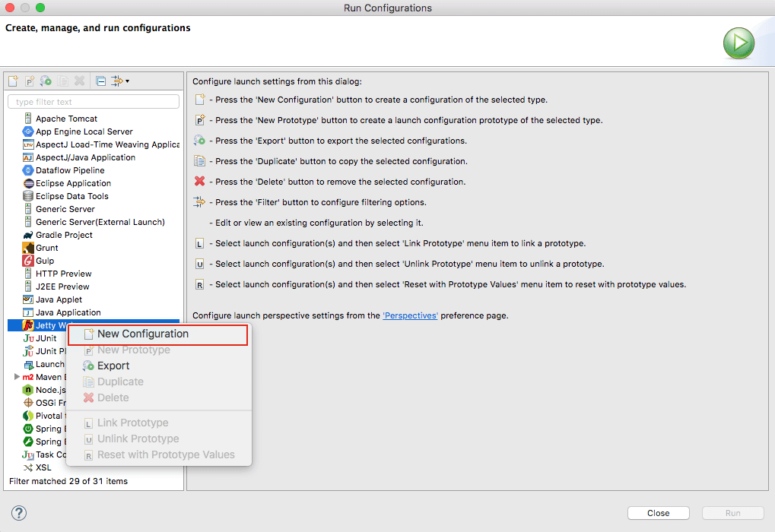Select the Node.js configuration type

[49, 389]
